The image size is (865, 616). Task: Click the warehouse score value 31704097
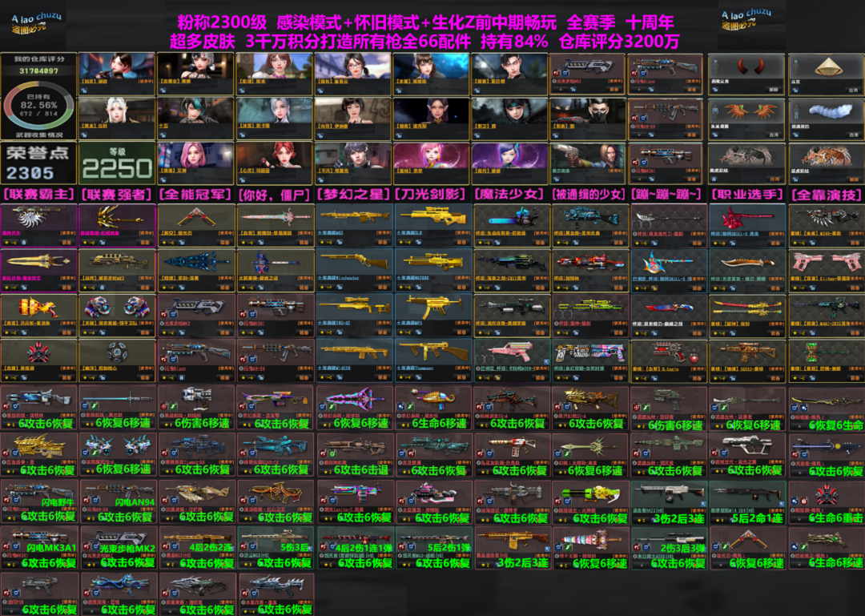(38, 70)
